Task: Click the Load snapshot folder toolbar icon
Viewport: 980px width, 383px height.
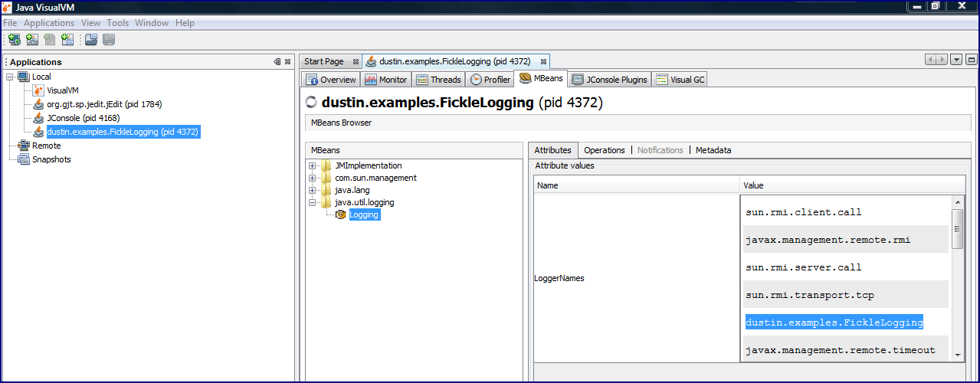Action: tap(91, 39)
